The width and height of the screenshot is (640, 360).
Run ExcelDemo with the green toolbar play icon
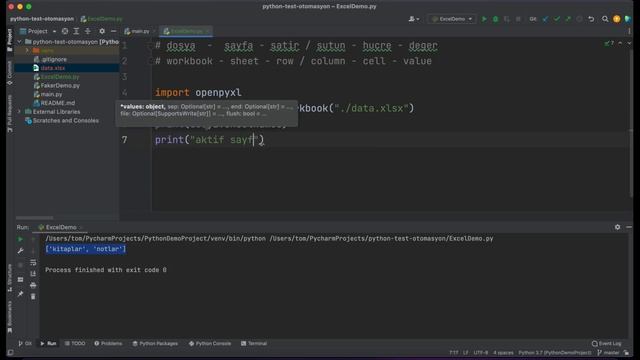[484, 19]
